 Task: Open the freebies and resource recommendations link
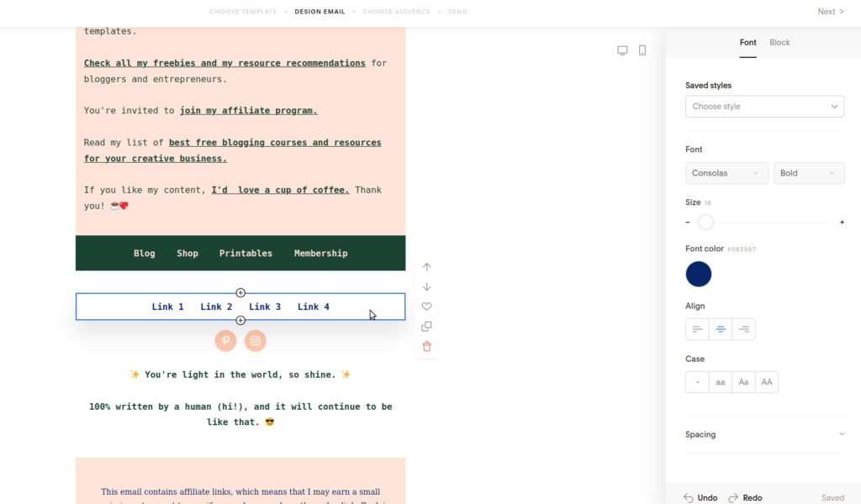pos(224,64)
